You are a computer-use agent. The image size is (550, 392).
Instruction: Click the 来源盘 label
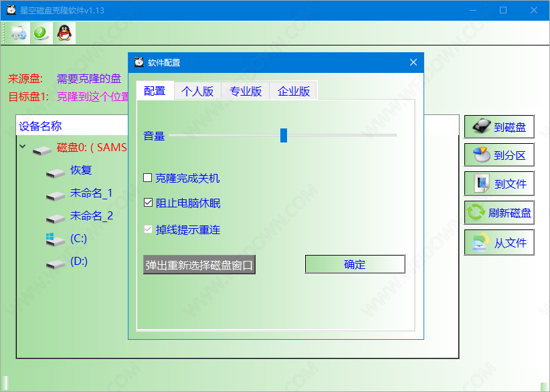(x=25, y=78)
